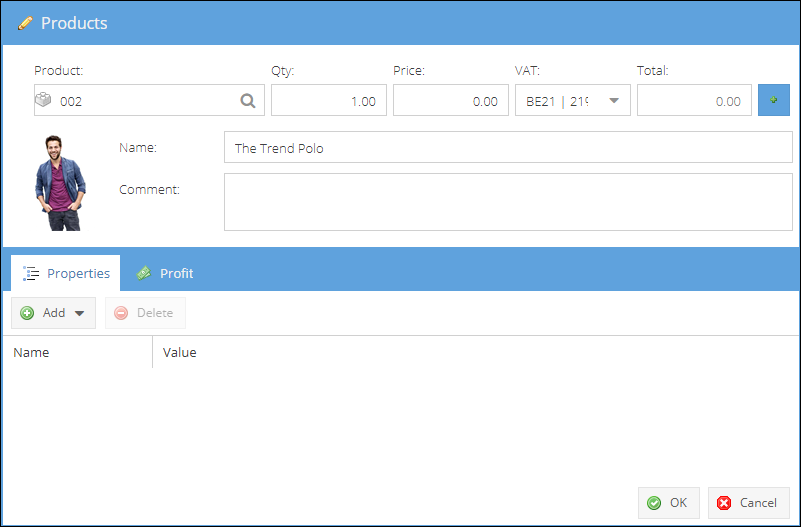Click the green checkmark icon on OK
801x527 pixels.
click(654, 503)
